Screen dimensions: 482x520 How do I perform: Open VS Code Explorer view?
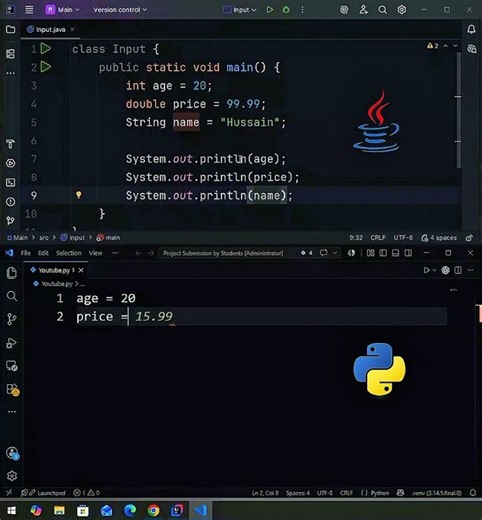[12, 273]
